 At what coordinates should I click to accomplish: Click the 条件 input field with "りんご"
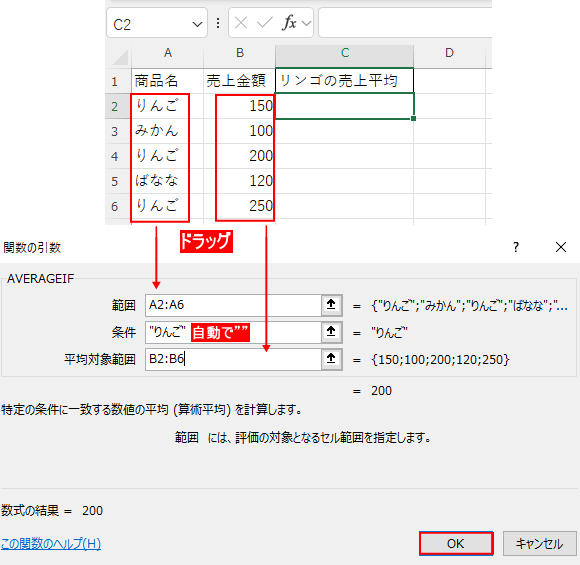click(233, 332)
